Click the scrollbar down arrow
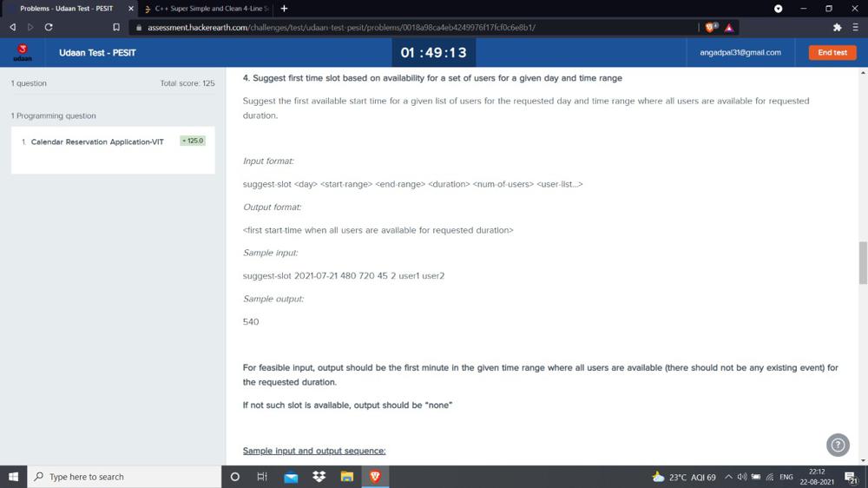This screenshot has width=868, height=488. click(x=863, y=460)
